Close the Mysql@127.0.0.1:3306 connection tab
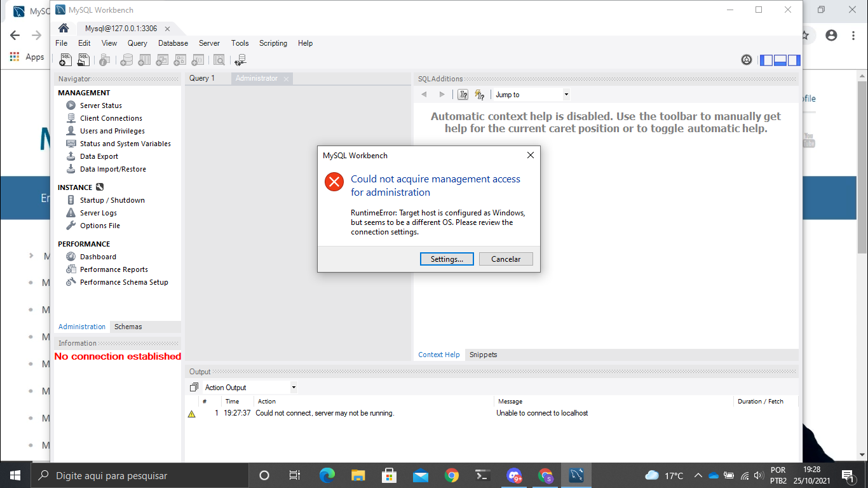The image size is (868, 488). [167, 29]
